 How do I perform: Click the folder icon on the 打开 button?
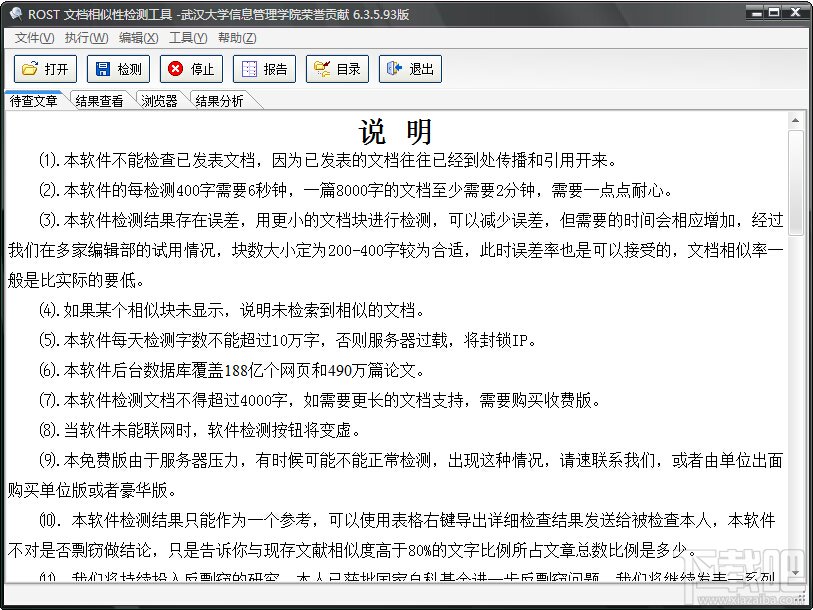pyautogui.click(x=30, y=68)
